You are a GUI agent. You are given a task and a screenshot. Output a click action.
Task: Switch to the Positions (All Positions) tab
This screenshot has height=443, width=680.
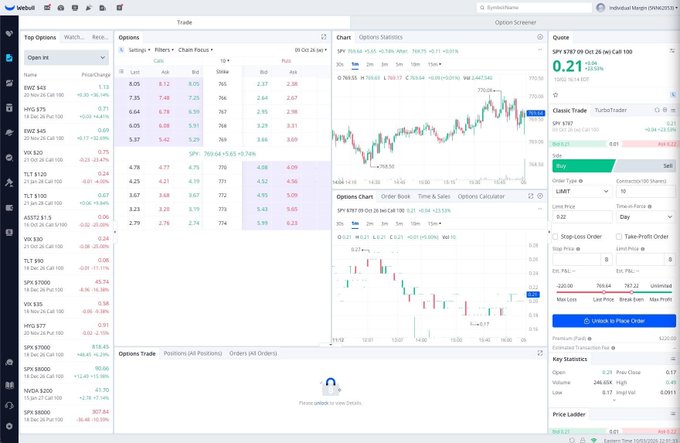(x=193, y=353)
